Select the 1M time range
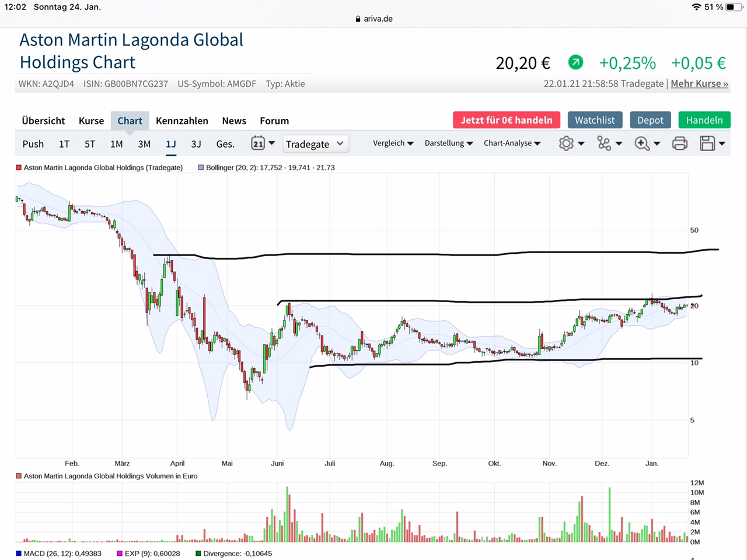The image size is (747, 560). pyautogui.click(x=117, y=144)
